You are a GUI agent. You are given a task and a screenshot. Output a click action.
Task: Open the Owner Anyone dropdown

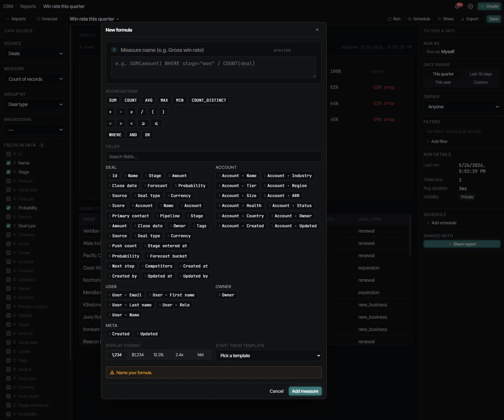462,107
